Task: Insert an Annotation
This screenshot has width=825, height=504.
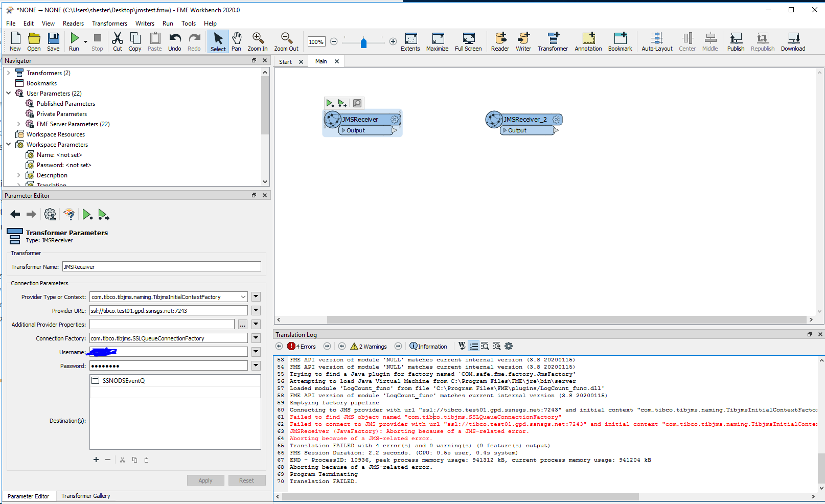Action: (588, 41)
